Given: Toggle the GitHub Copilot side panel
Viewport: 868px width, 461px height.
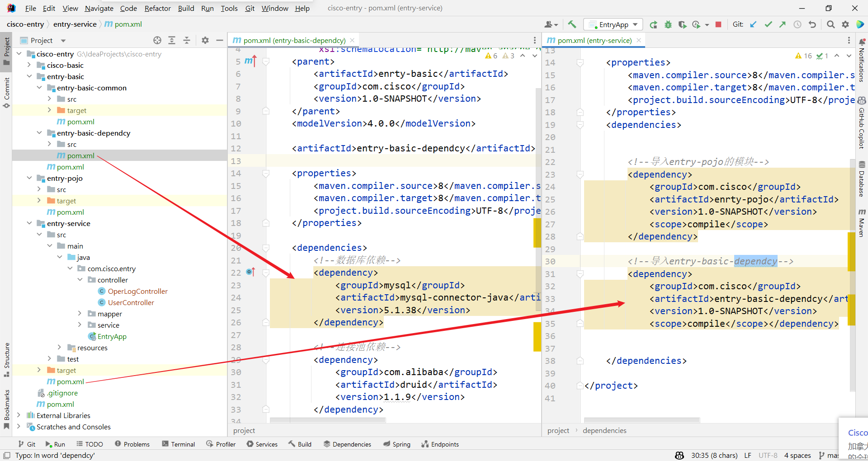Looking at the screenshot, I should point(862,123).
